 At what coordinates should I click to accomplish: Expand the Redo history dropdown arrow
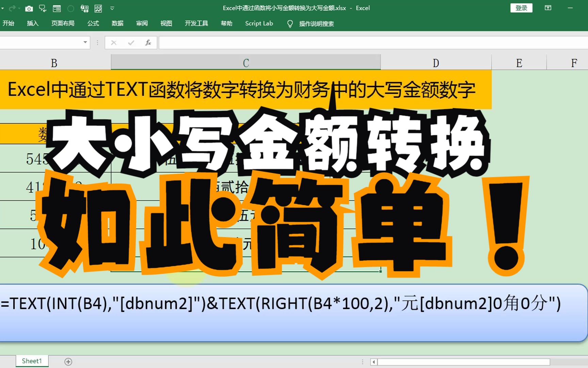tap(19, 9)
